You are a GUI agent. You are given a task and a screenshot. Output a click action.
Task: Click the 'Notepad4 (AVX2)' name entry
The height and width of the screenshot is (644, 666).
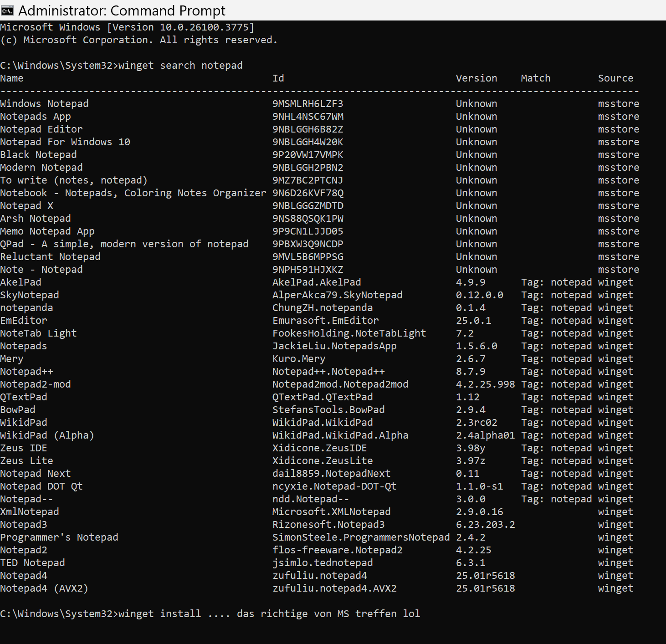click(x=44, y=588)
